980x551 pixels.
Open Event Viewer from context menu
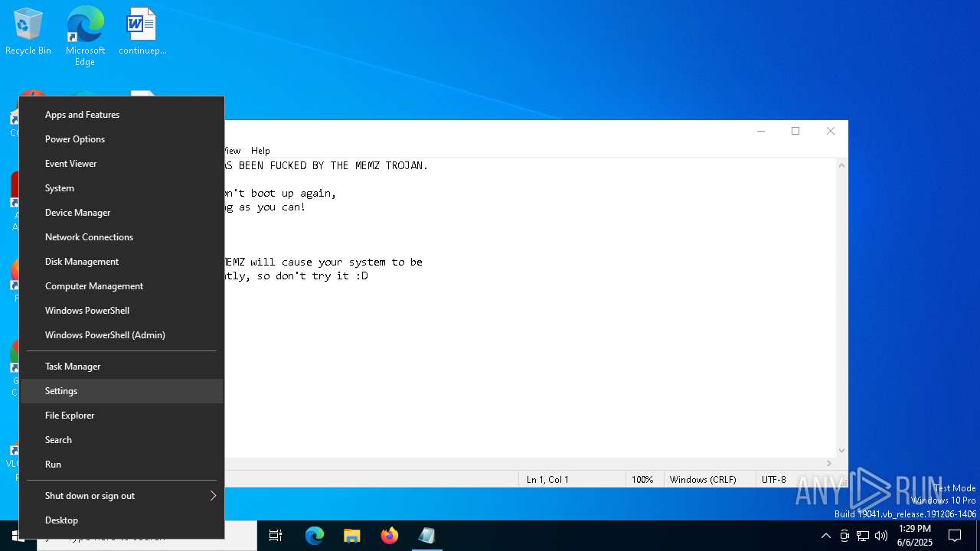click(x=122, y=164)
